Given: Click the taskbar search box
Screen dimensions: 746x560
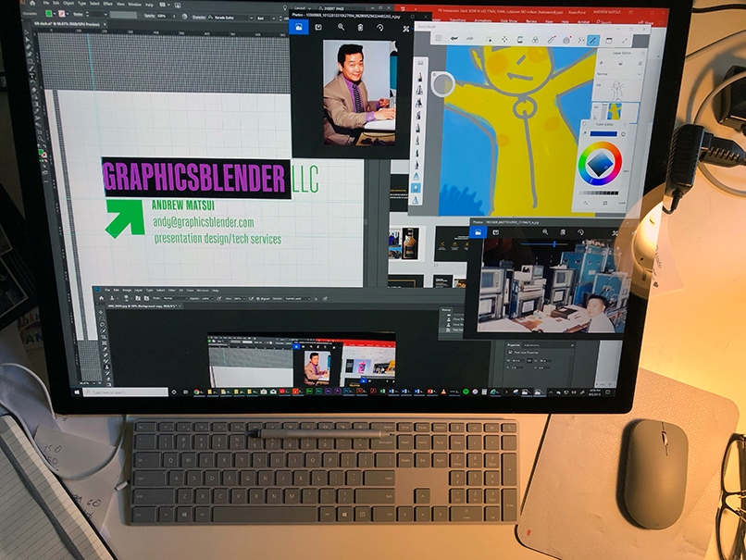Looking at the screenshot, I should click(x=126, y=392).
